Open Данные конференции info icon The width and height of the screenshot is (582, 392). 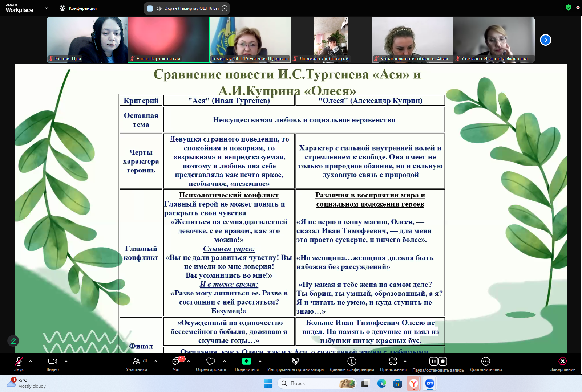coord(352,362)
